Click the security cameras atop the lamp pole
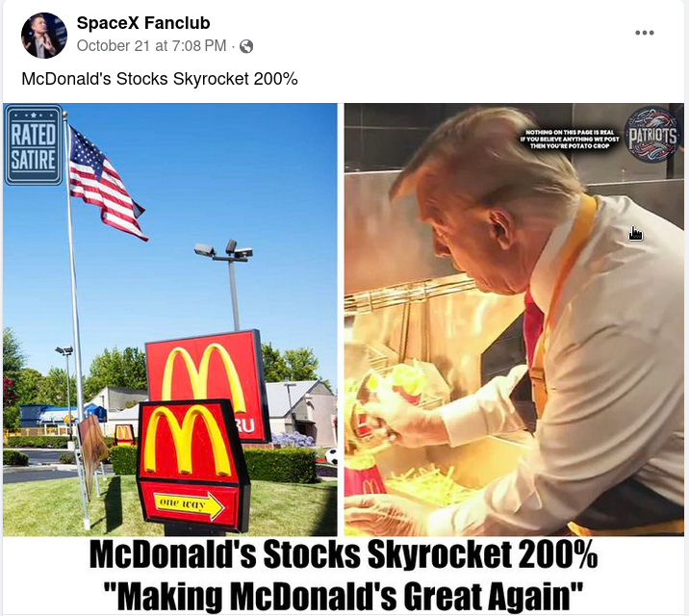Viewport: 689px width, 616px height. [x=224, y=251]
